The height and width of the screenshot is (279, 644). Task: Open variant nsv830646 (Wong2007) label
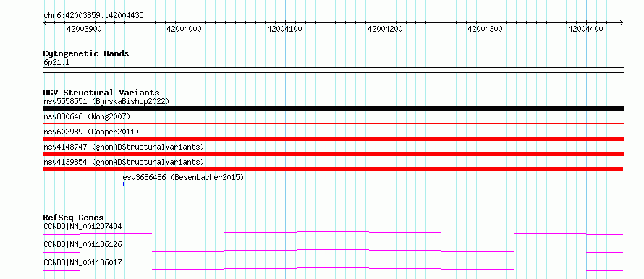[87, 116]
